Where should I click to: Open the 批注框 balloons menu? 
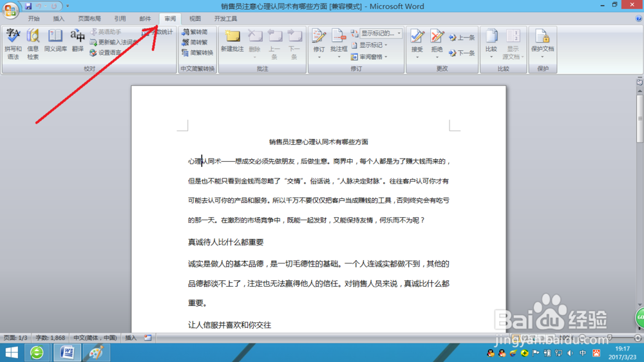[339, 44]
